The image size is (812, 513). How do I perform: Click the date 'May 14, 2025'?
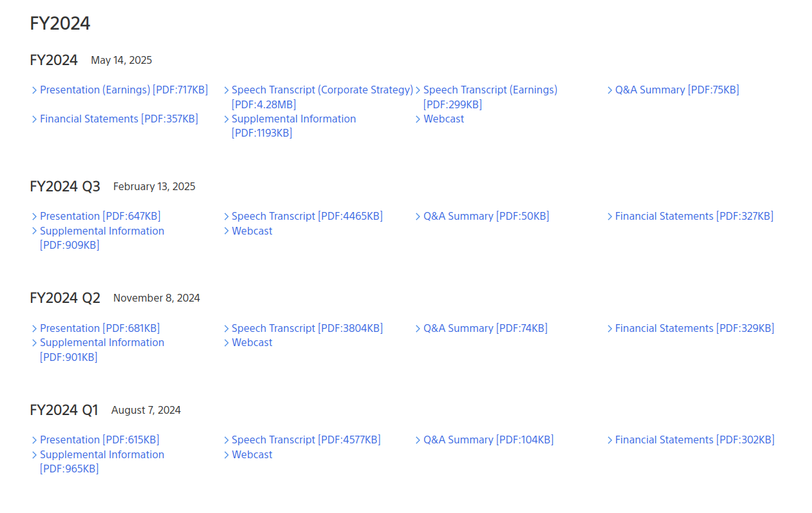point(121,61)
